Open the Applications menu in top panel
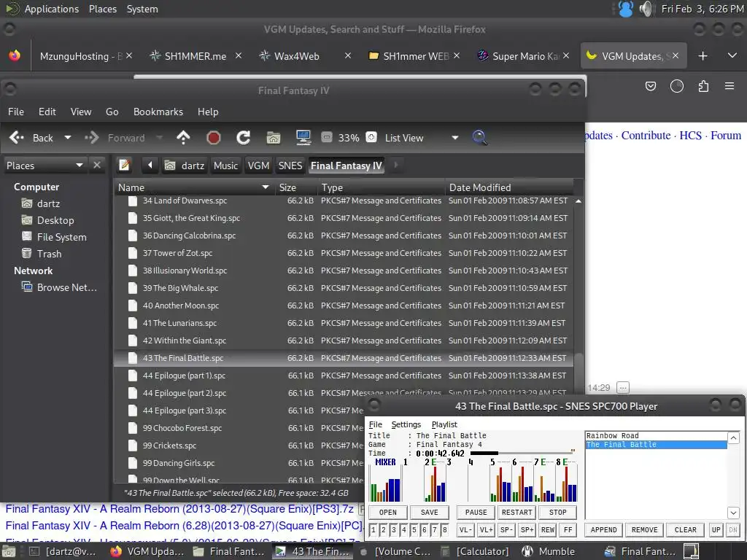Image resolution: width=747 pixels, height=560 pixels. [52, 9]
